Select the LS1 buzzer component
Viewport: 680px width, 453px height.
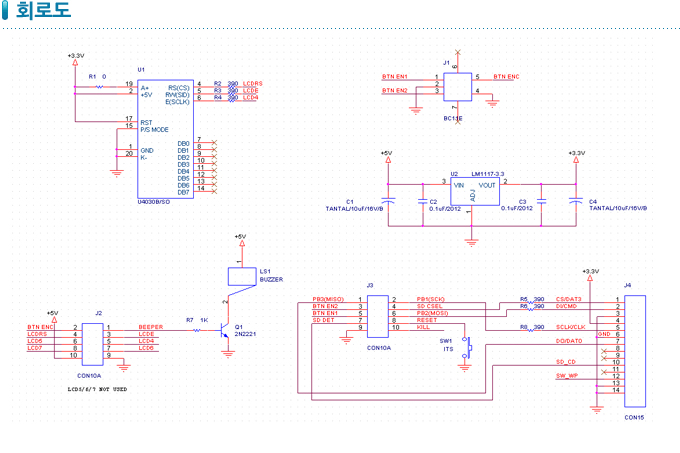[241, 275]
